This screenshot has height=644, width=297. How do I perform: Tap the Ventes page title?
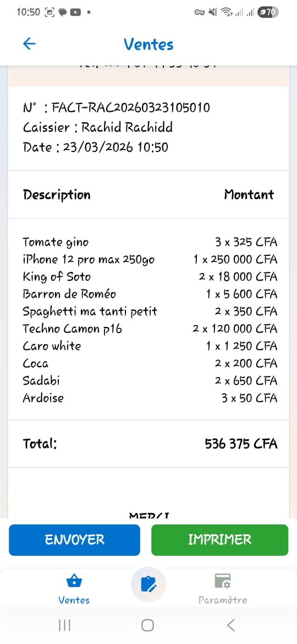pos(148,44)
